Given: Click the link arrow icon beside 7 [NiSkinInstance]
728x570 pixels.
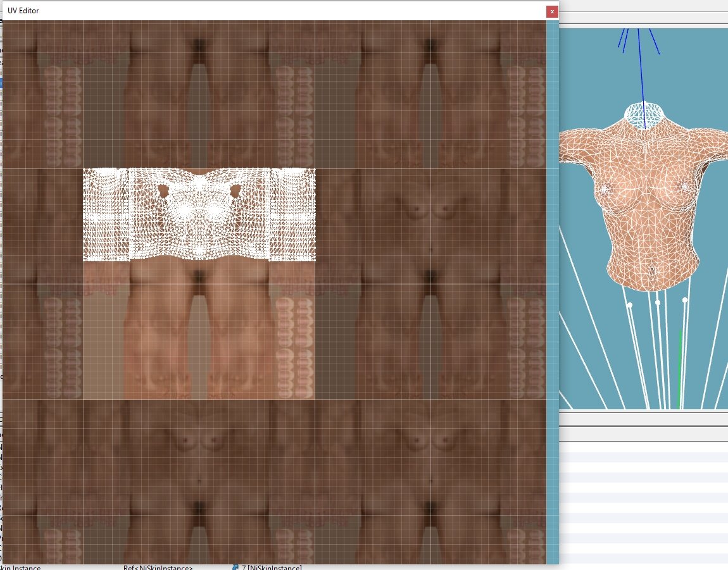Looking at the screenshot, I should click(235, 567).
